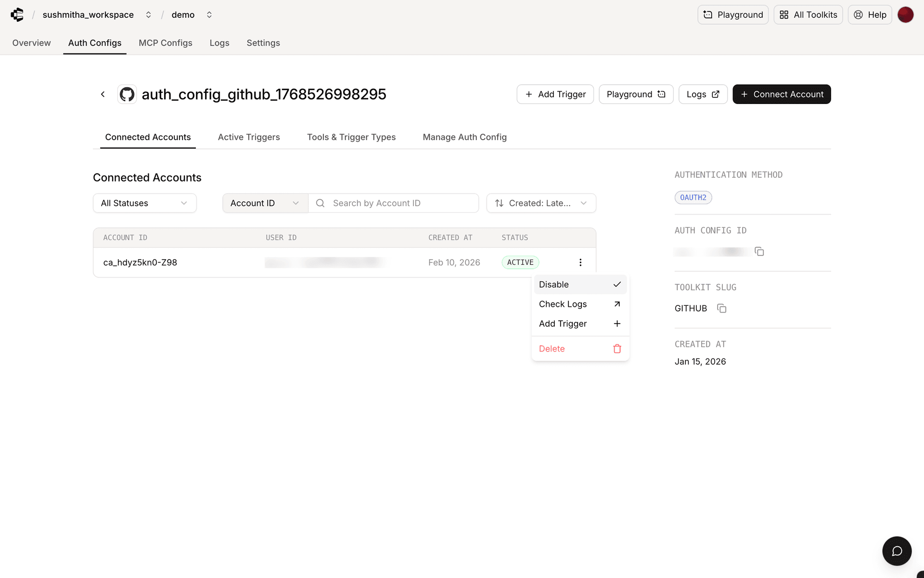Viewport: 924px width, 578px height.
Task: Click the sort arrows icon beside Created filter
Action: point(500,203)
